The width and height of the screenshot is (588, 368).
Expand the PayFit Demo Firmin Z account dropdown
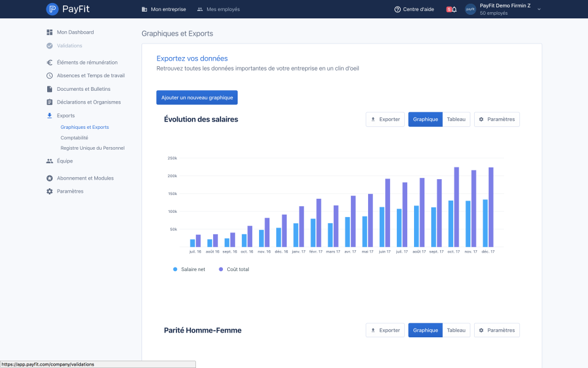(539, 9)
